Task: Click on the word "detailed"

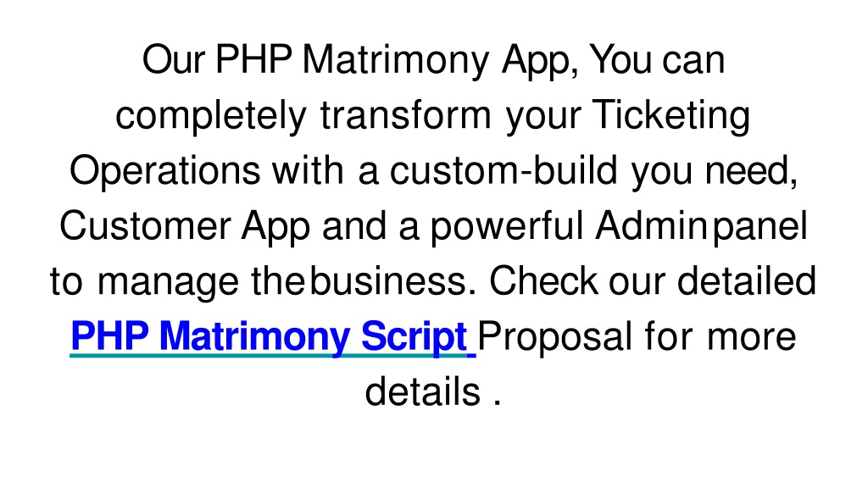Action: pyautogui.click(x=747, y=281)
